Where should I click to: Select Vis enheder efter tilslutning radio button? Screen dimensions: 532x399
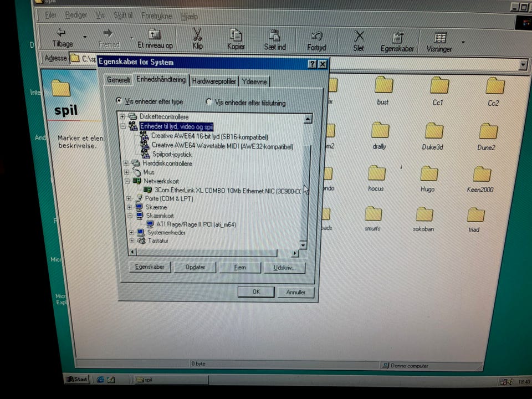coord(209,101)
